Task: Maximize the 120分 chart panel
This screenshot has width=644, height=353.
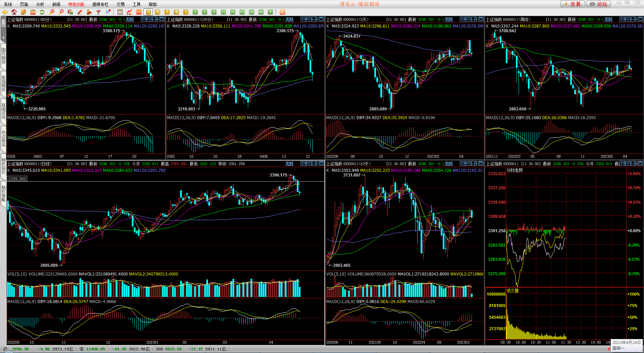Action: tap(321, 19)
